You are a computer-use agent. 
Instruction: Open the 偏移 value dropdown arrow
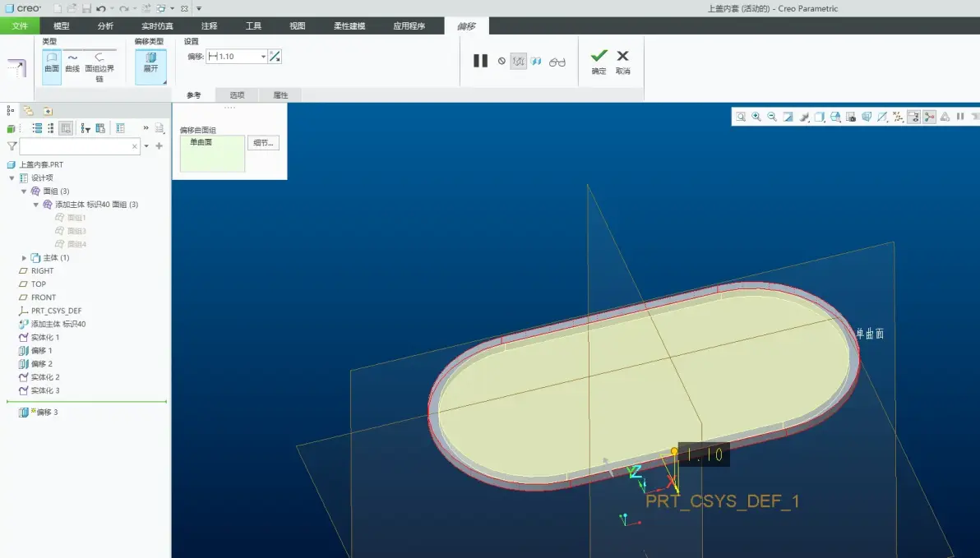coord(263,56)
